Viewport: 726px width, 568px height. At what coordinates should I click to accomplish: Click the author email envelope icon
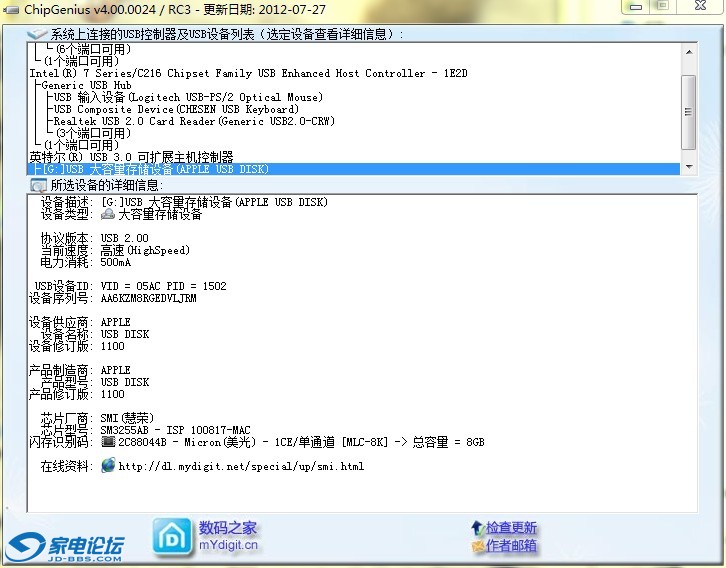(477, 546)
